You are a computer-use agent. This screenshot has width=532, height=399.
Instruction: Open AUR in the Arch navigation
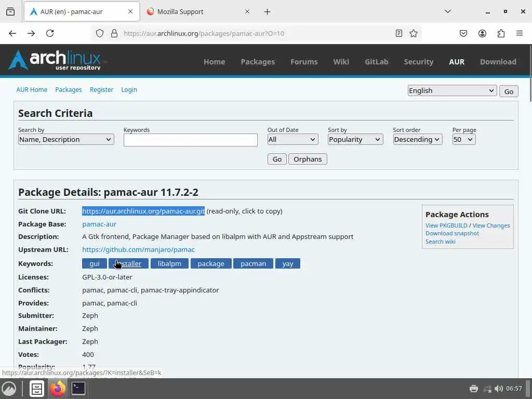[x=457, y=62]
